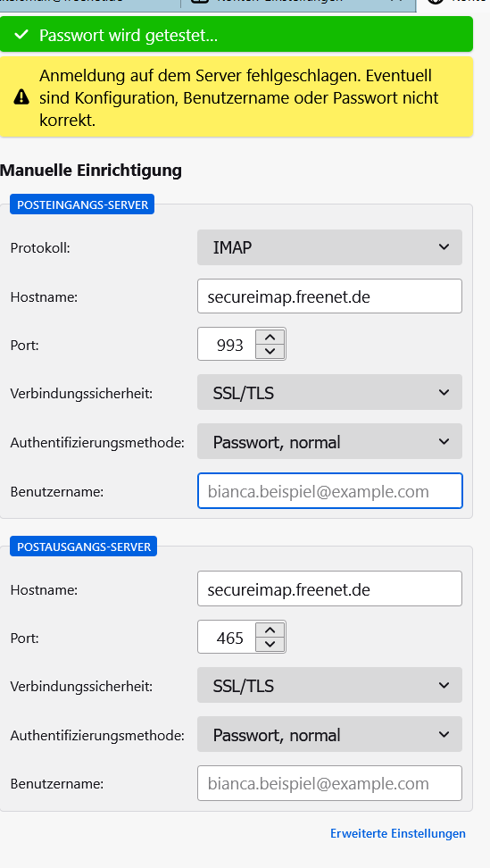Screen dimensions: 490x868
Task: Increase the incoming server port with up arrow
Action: tap(270, 338)
